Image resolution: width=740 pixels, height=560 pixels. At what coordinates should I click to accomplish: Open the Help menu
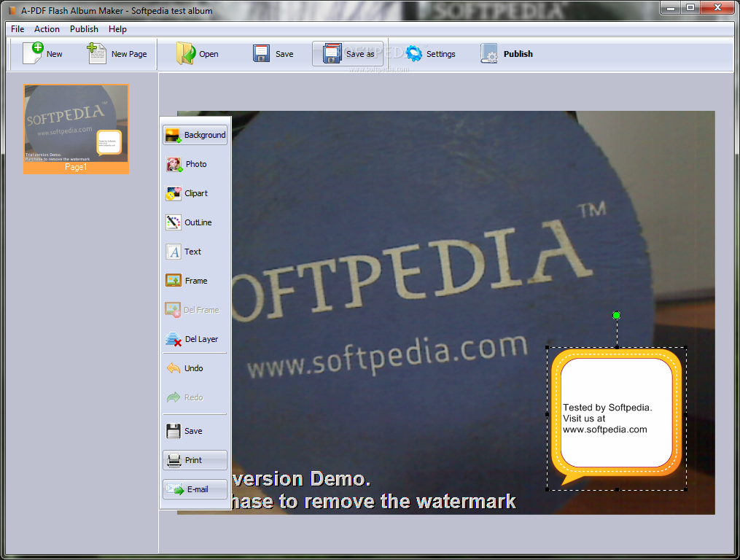point(117,29)
